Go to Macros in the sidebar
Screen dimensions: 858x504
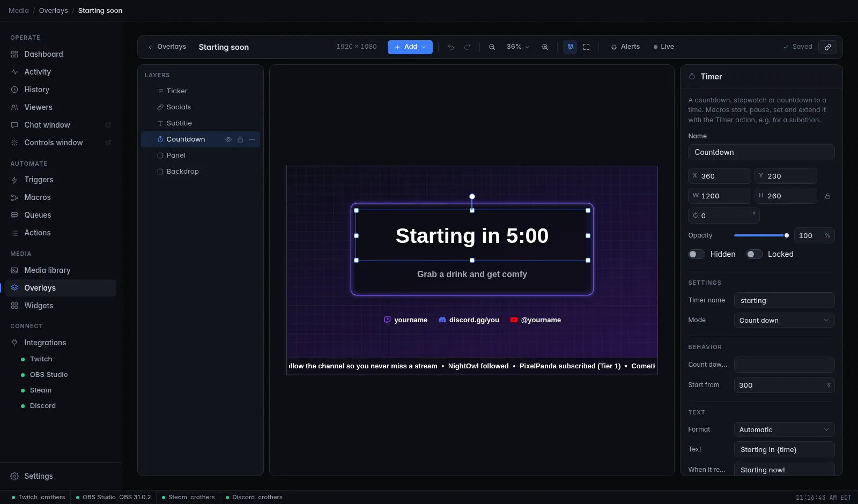(x=61, y=197)
